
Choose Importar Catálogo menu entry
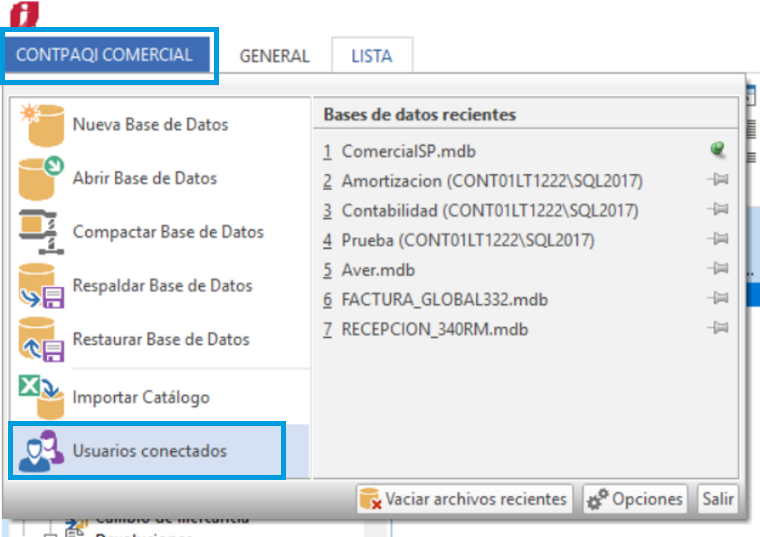point(160,397)
